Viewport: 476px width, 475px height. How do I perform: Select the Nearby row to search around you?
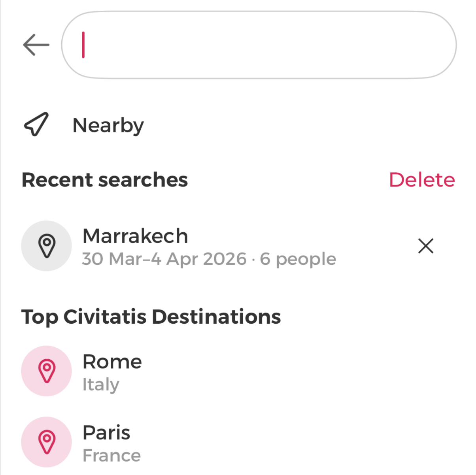pos(108,125)
